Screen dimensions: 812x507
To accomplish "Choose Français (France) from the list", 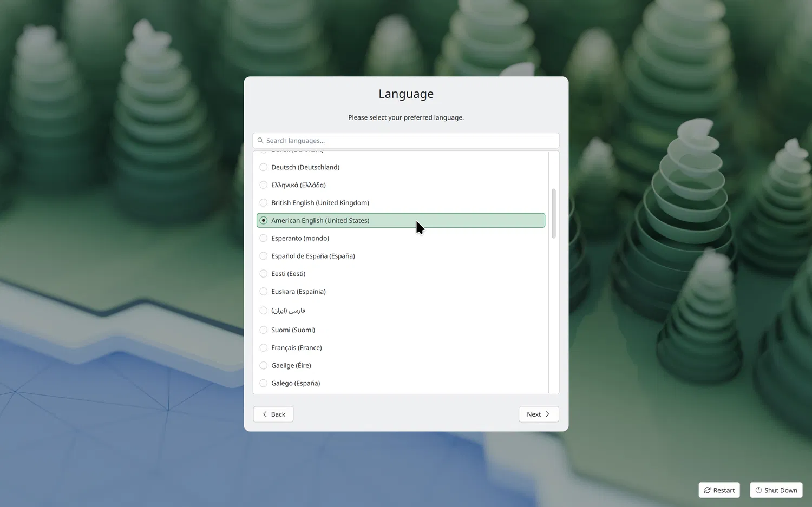I will coord(401,348).
